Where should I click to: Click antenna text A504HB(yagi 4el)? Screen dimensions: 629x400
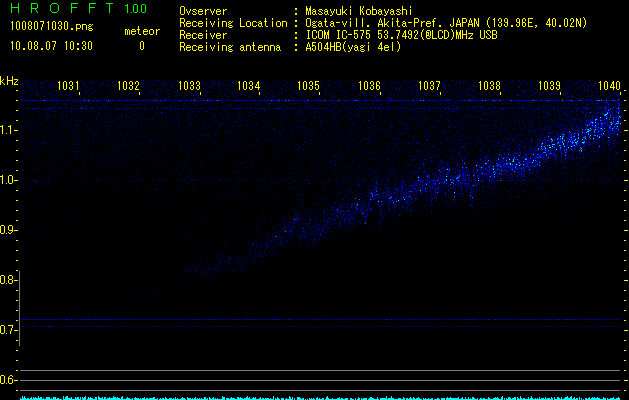[x=353, y=47]
